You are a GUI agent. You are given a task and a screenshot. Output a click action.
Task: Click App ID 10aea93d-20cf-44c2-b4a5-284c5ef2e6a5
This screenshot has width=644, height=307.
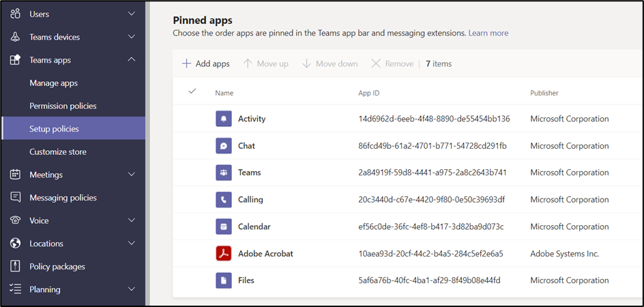[x=431, y=254]
